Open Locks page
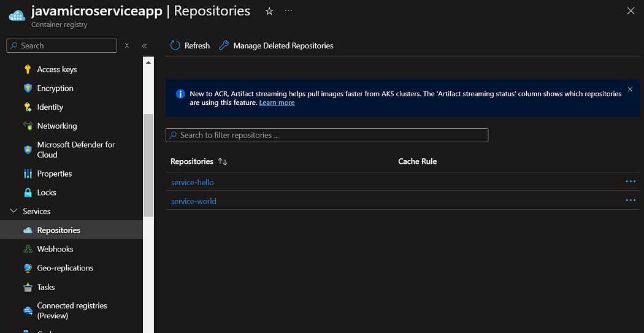 [x=47, y=193]
